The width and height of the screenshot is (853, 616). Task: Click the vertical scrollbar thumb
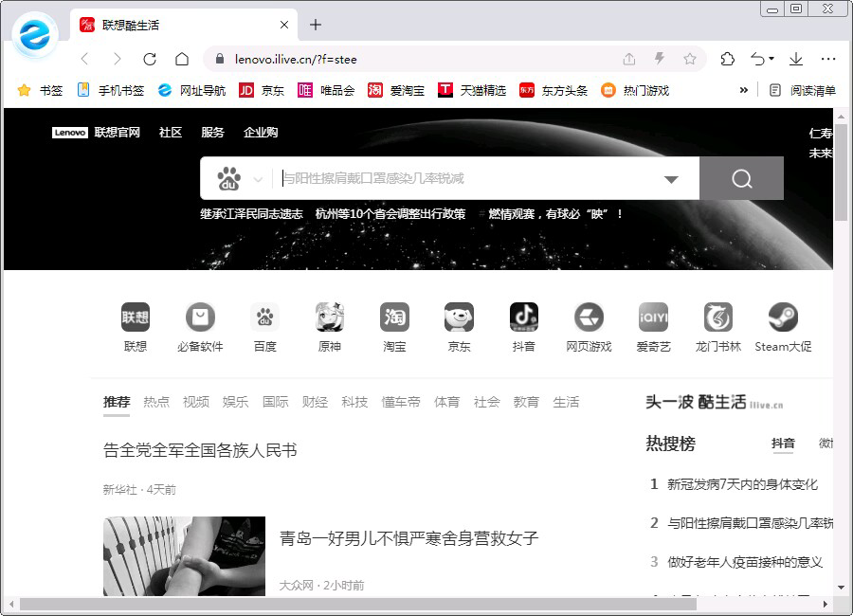pos(842,172)
